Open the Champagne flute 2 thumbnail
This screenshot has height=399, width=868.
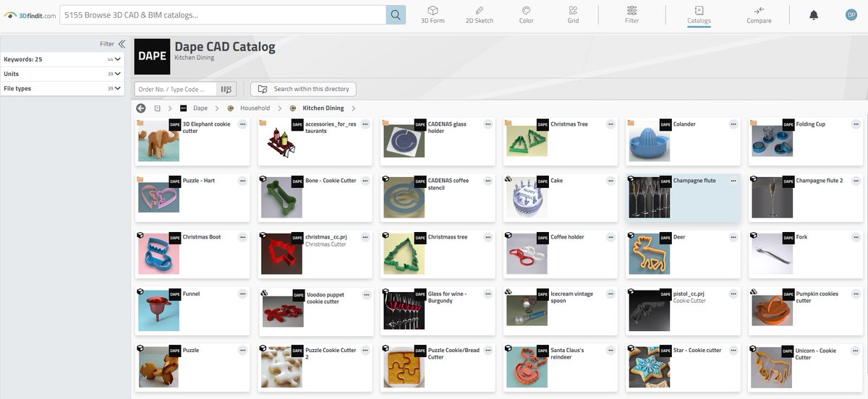click(x=773, y=197)
